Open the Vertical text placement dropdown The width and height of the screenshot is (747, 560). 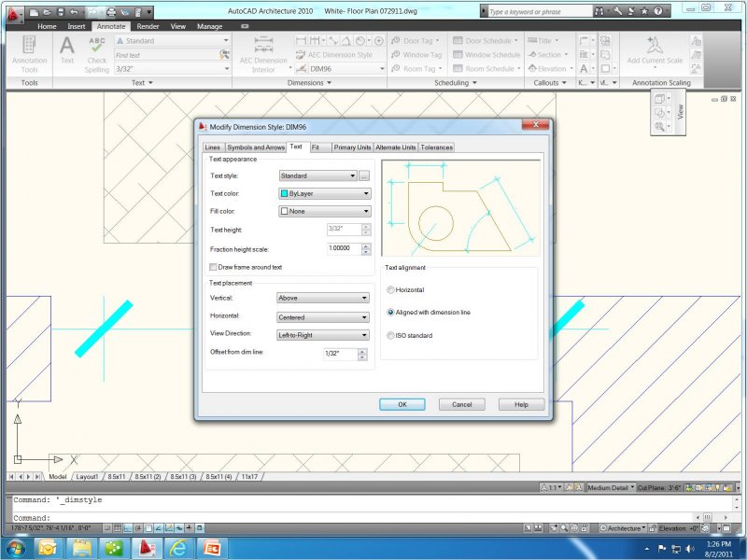click(x=322, y=298)
